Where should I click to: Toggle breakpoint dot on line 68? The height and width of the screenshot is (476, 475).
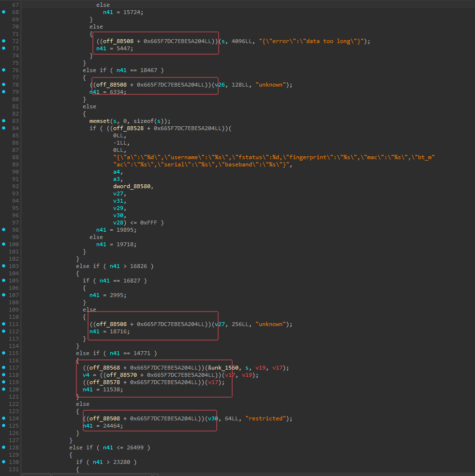click(4, 12)
